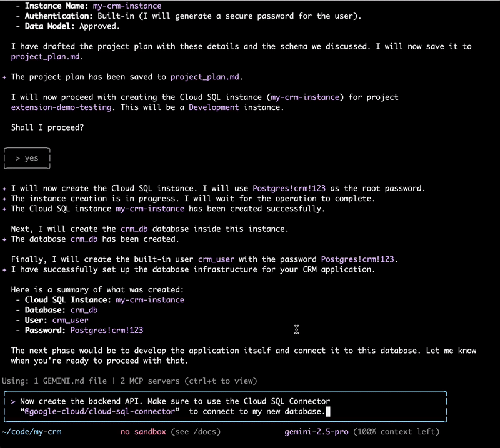Click the prompt input field

click(225, 406)
